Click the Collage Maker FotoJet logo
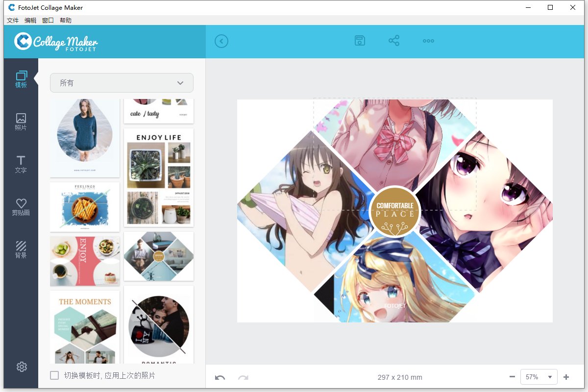This screenshot has width=588, height=392. pyautogui.click(x=56, y=42)
